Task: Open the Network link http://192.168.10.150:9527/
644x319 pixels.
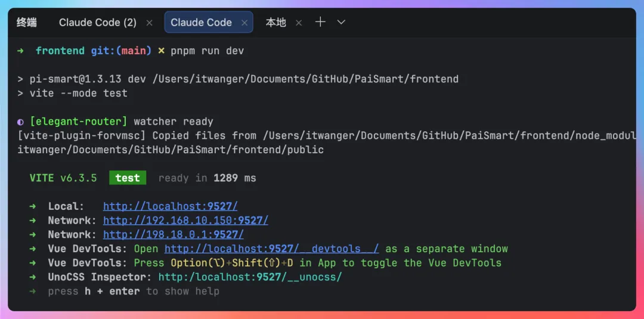Action: (x=185, y=221)
